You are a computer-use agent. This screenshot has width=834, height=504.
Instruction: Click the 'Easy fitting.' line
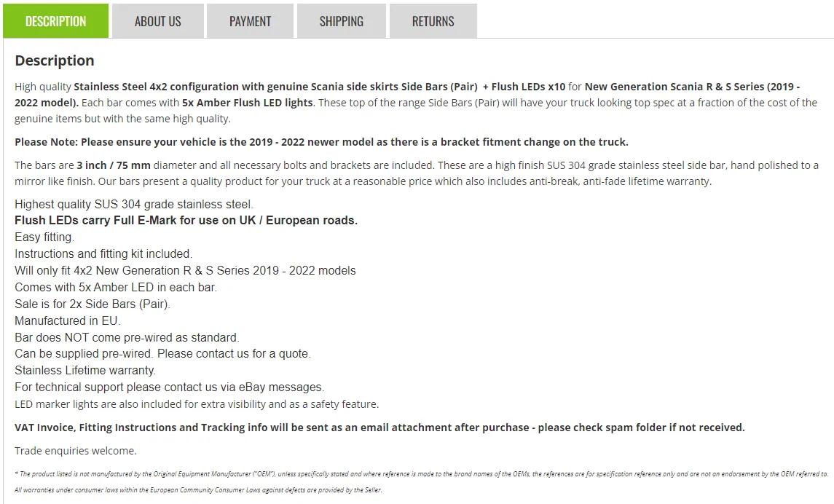[x=44, y=237]
